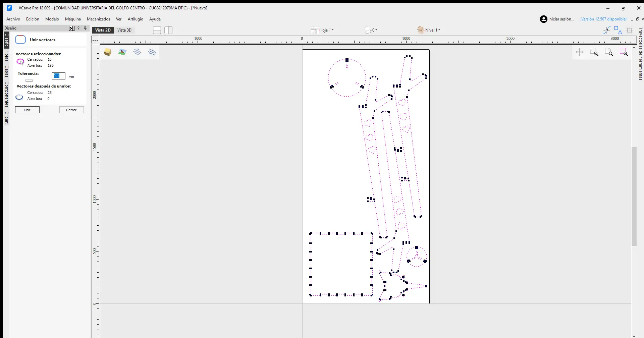The height and width of the screenshot is (338, 644).
Task: Select the Hojas side tab
Action: (x=6, y=56)
